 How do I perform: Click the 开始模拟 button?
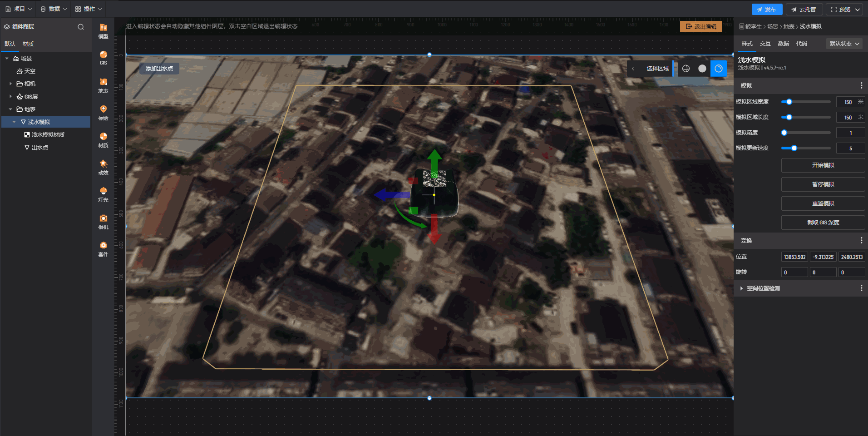[823, 165]
